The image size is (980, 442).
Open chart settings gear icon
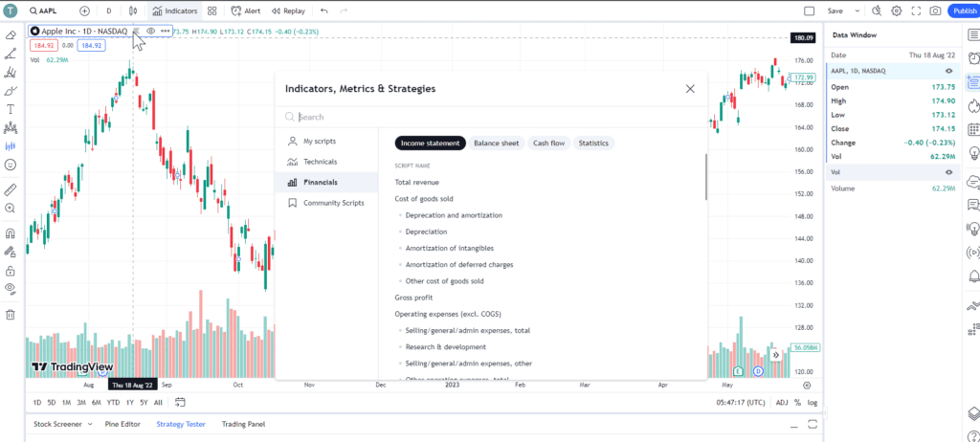pos(896,11)
